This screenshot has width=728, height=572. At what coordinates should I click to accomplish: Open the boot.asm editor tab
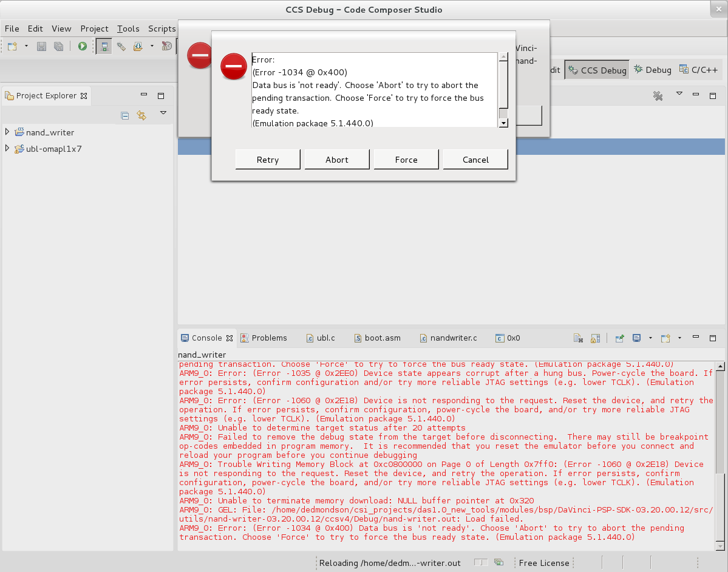[x=378, y=338]
